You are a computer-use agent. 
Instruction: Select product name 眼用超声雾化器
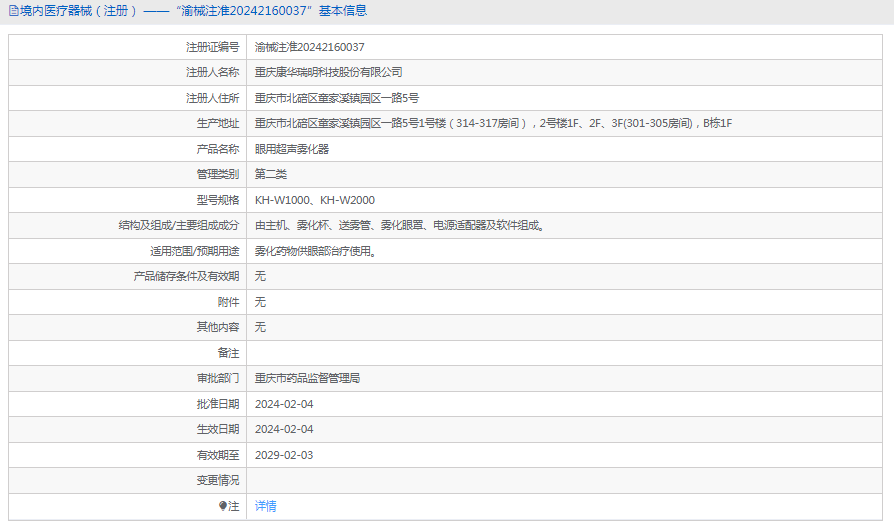(292, 149)
